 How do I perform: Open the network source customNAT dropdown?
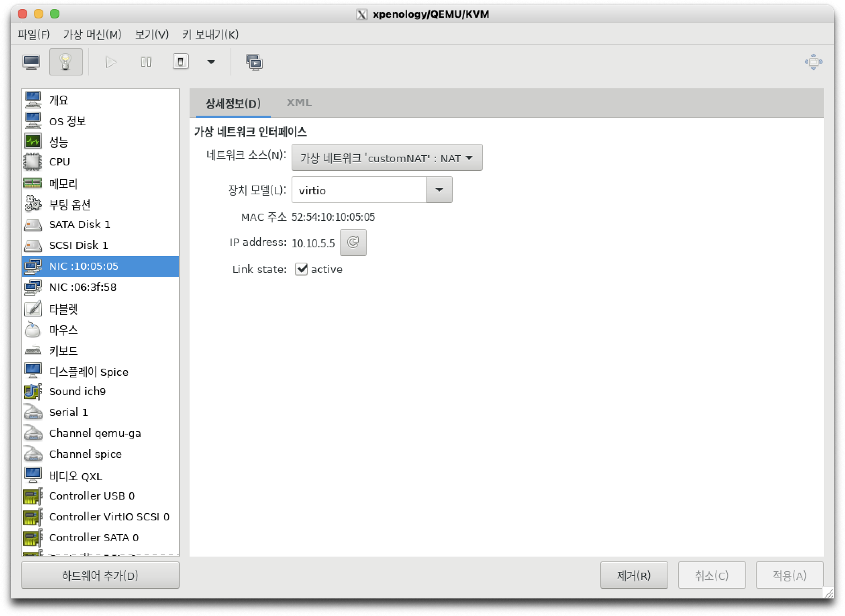[x=386, y=158]
